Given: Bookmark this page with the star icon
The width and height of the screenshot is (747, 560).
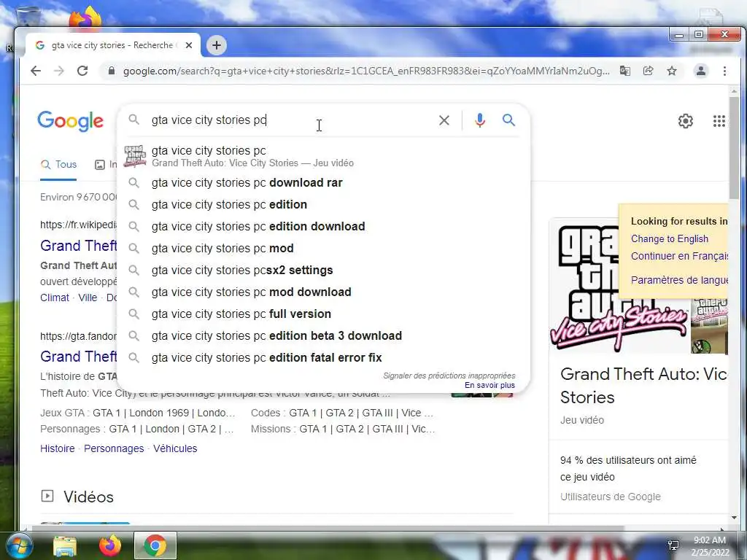Looking at the screenshot, I should [x=672, y=71].
